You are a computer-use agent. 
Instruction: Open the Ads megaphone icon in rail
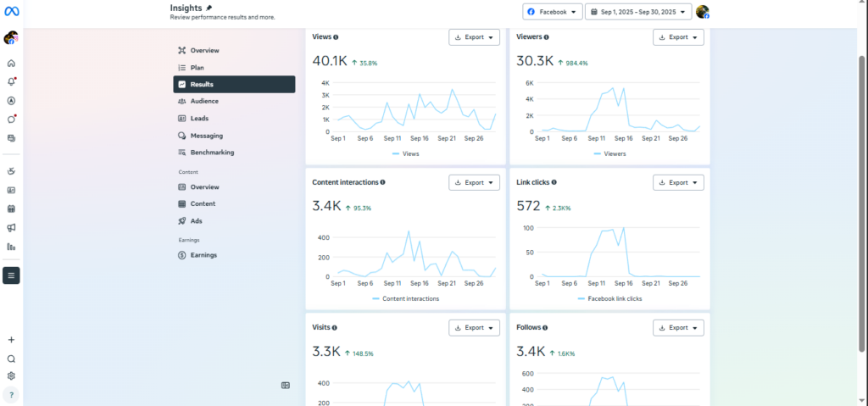coord(11,228)
